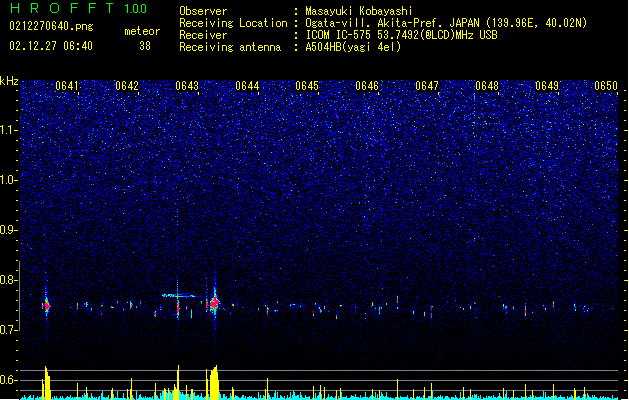The height and width of the screenshot is (400, 629).
Task: Click the ICOM IC-575 receiver text
Action: click(401, 35)
